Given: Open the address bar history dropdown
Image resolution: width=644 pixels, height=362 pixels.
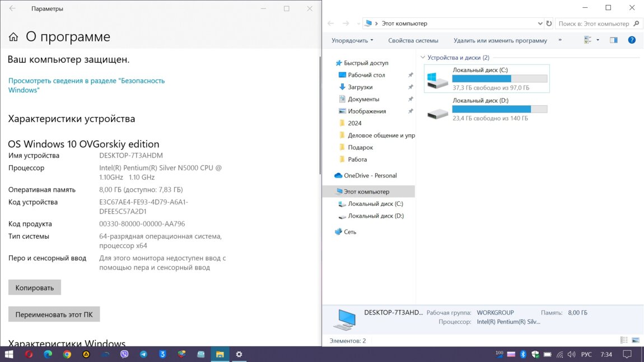Looking at the screenshot, I should coord(540,23).
